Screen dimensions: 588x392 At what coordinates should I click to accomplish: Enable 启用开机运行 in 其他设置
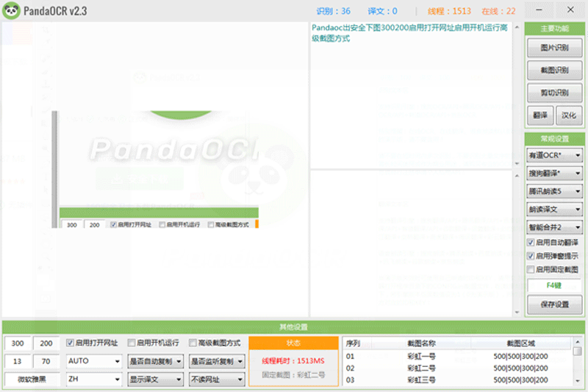pyautogui.click(x=132, y=343)
